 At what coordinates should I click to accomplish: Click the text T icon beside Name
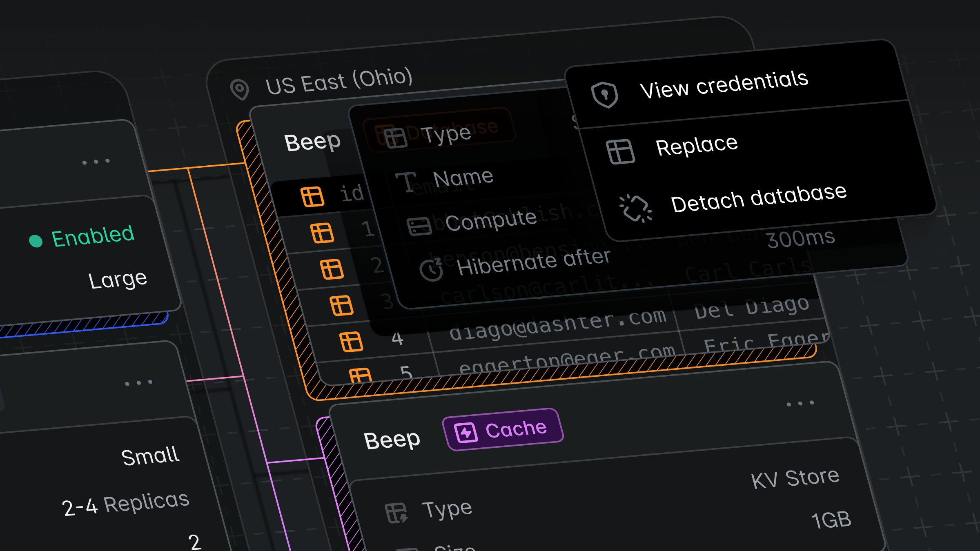405,182
